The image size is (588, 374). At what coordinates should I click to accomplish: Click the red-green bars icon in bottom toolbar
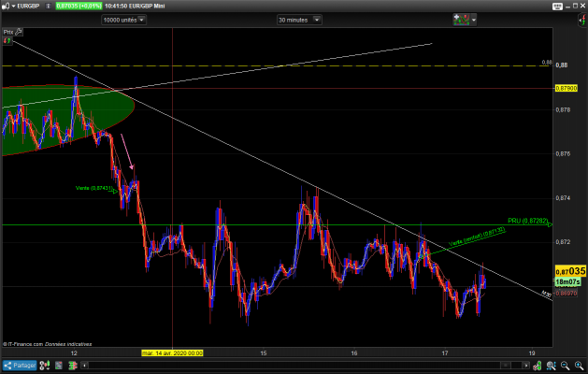click(x=73, y=365)
